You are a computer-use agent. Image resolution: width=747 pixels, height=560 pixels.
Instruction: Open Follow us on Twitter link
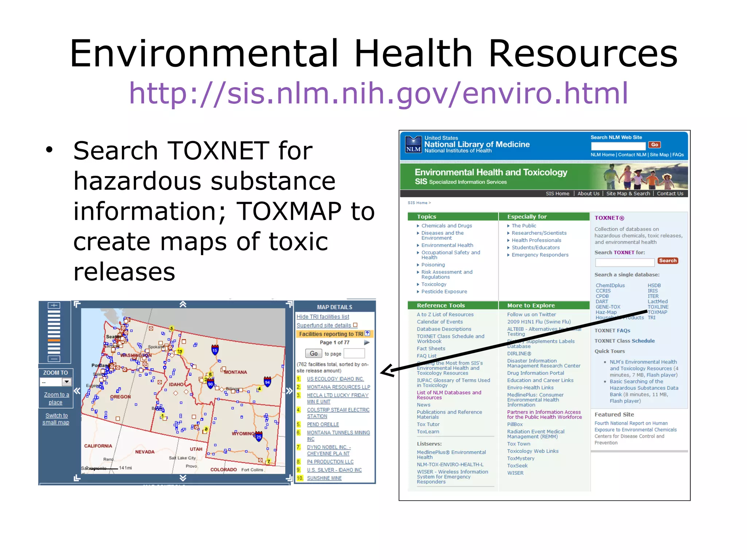(531, 315)
